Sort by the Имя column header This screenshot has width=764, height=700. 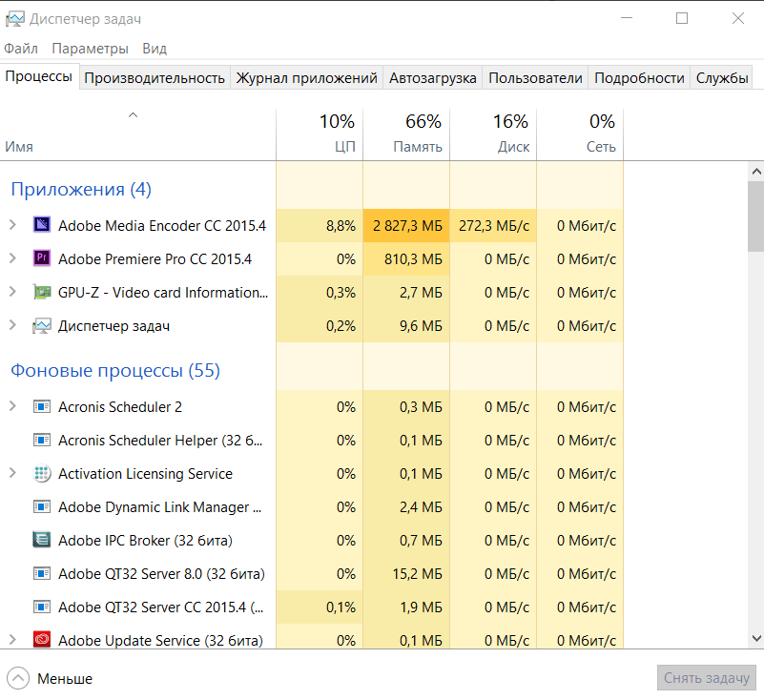click(138, 134)
